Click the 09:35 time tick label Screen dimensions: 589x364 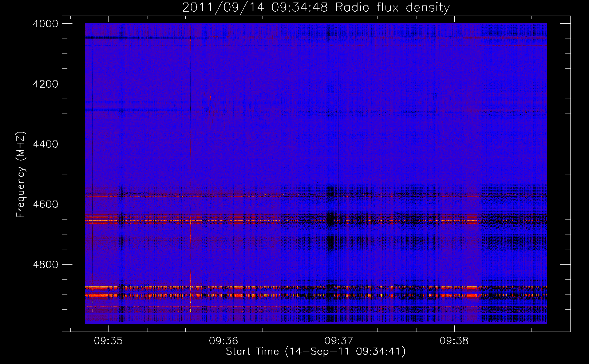[108, 341]
